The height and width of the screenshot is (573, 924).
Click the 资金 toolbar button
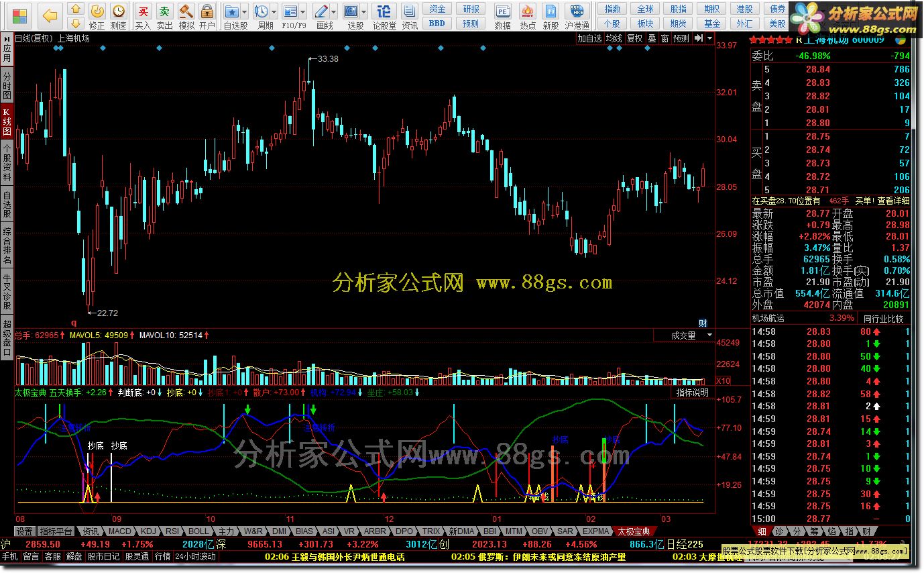pyautogui.click(x=437, y=9)
